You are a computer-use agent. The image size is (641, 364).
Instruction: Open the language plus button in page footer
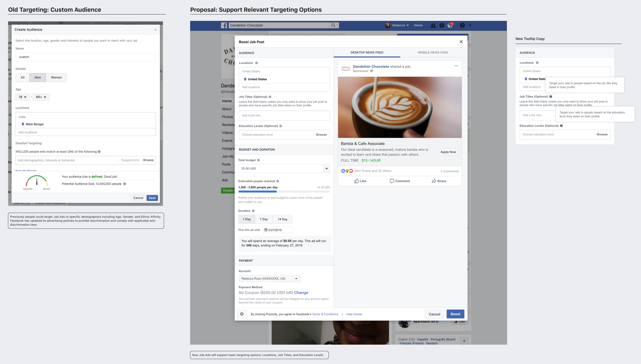(464, 341)
